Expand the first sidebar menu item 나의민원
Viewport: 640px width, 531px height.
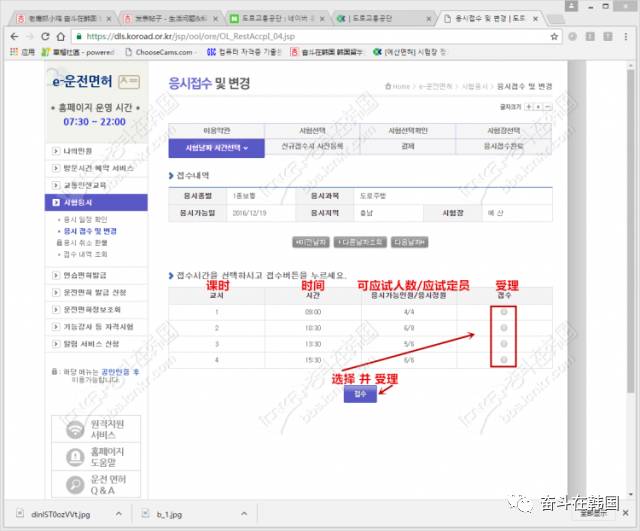96,151
